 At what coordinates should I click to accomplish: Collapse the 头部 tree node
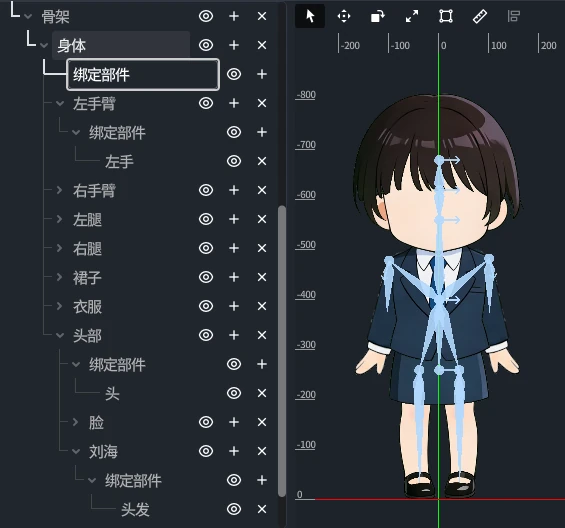tap(60, 336)
